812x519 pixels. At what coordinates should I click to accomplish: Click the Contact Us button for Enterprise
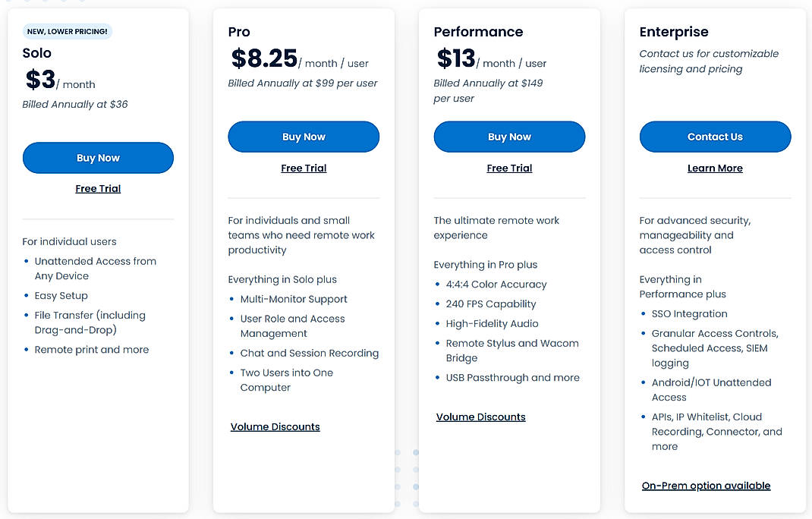point(715,137)
